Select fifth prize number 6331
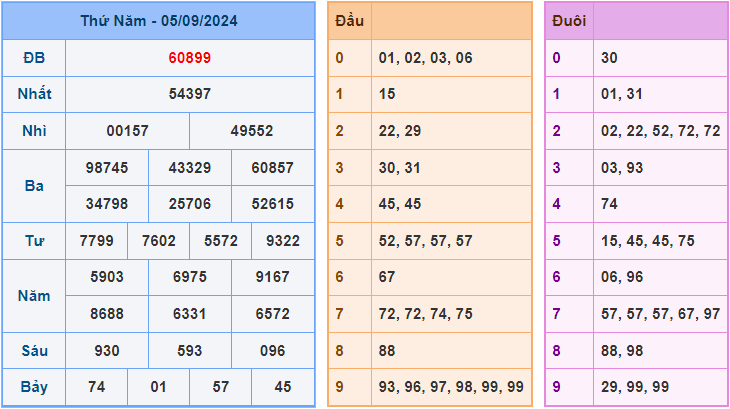 (x=189, y=314)
